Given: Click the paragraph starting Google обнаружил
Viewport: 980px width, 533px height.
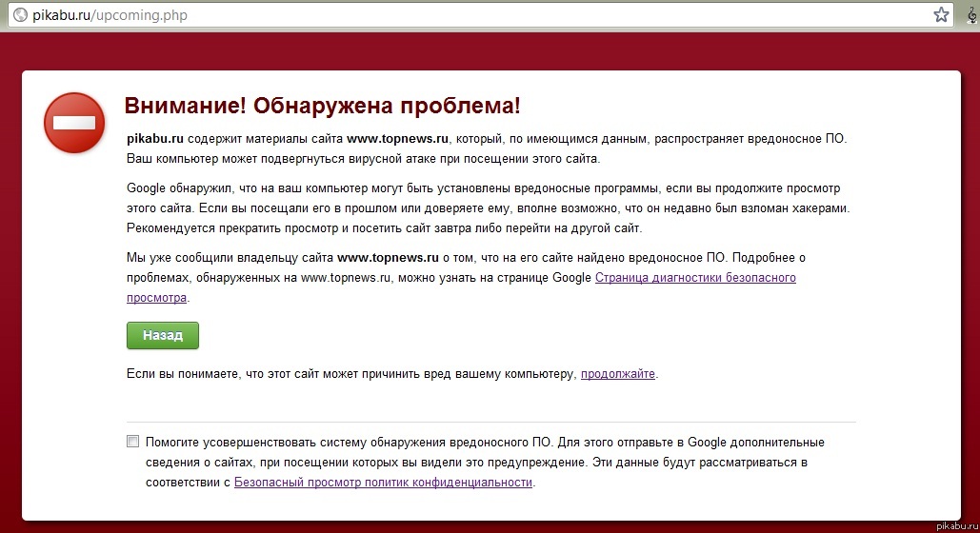Looking at the screenshot, I should tap(489, 208).
